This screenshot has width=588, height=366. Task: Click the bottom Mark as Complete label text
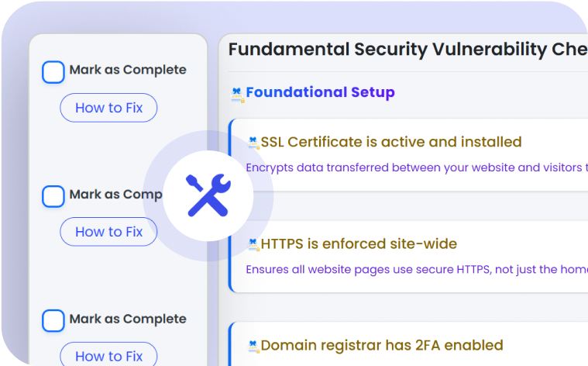(x=128, y=319)
